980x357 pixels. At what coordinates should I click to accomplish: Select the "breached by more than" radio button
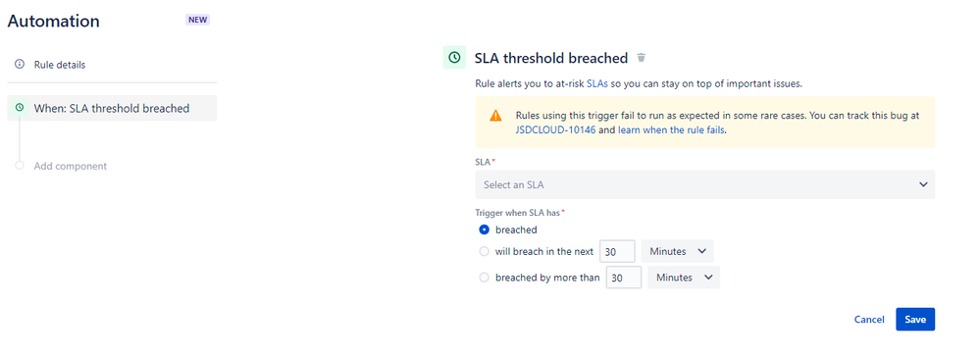click(484, 278)
